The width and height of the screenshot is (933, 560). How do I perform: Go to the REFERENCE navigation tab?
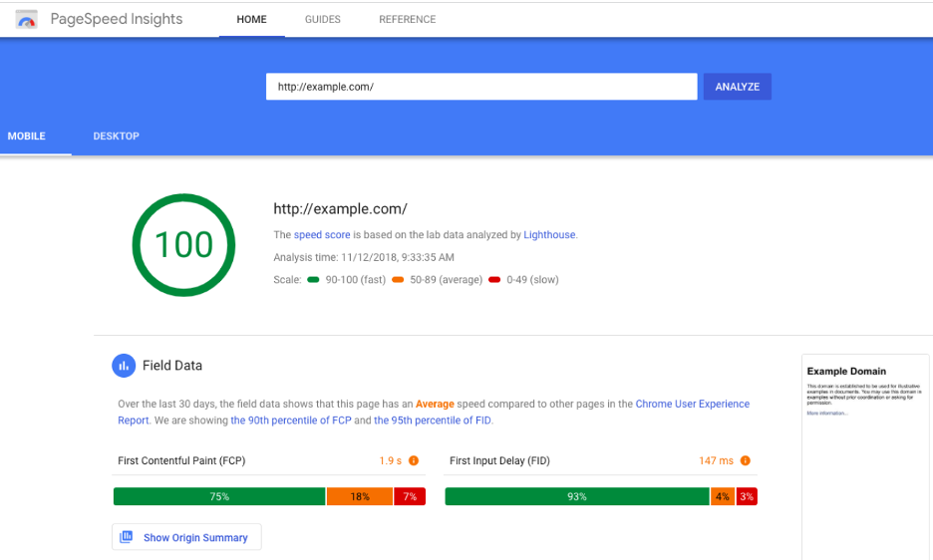click(407, 19)
